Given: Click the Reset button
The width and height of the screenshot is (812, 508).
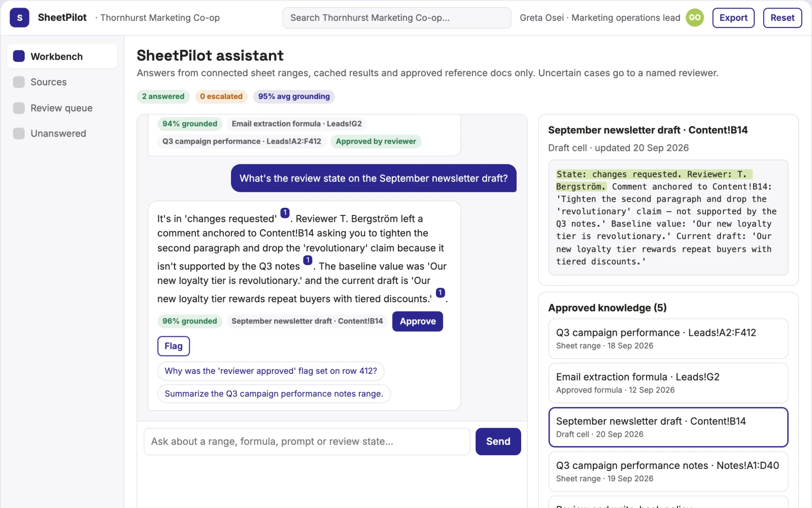Looking at the screenshot, I should pyautogui.click(x=782, y=18).
